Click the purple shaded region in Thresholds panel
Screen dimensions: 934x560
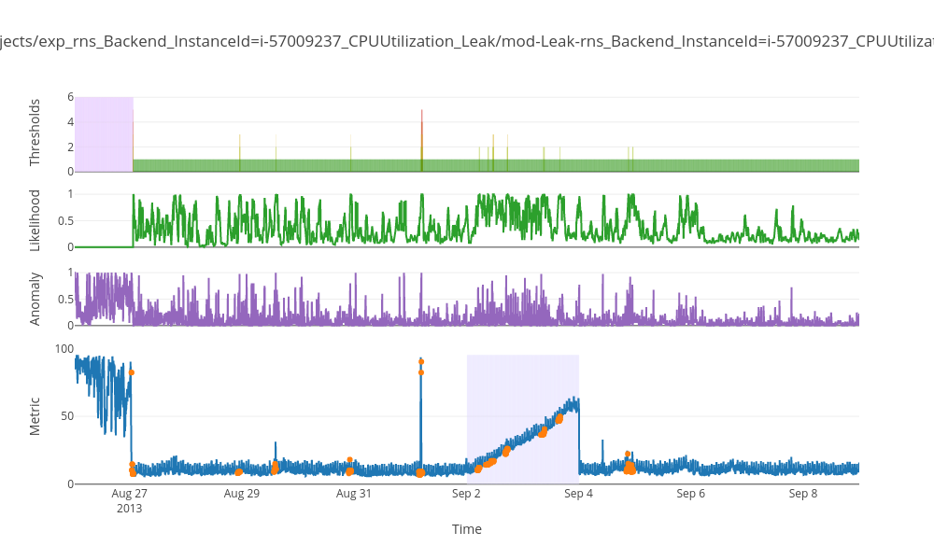(x=104, y=133)
